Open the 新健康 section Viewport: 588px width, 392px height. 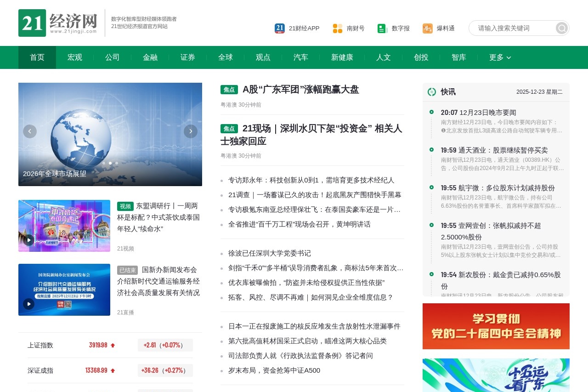[x=342, y=57]
